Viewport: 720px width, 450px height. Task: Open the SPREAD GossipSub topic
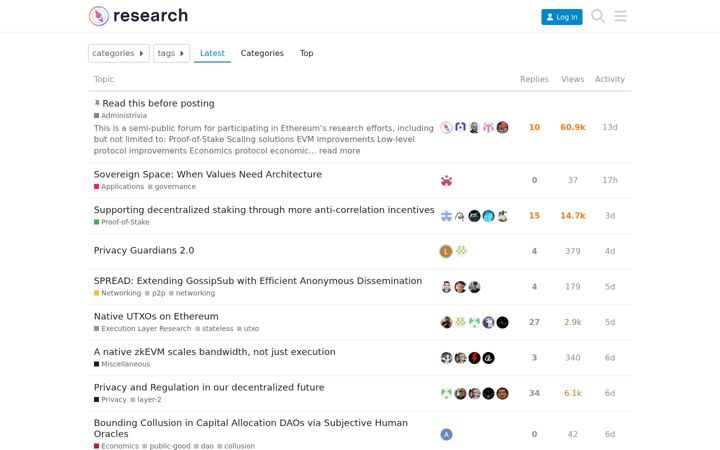point(258,281)
